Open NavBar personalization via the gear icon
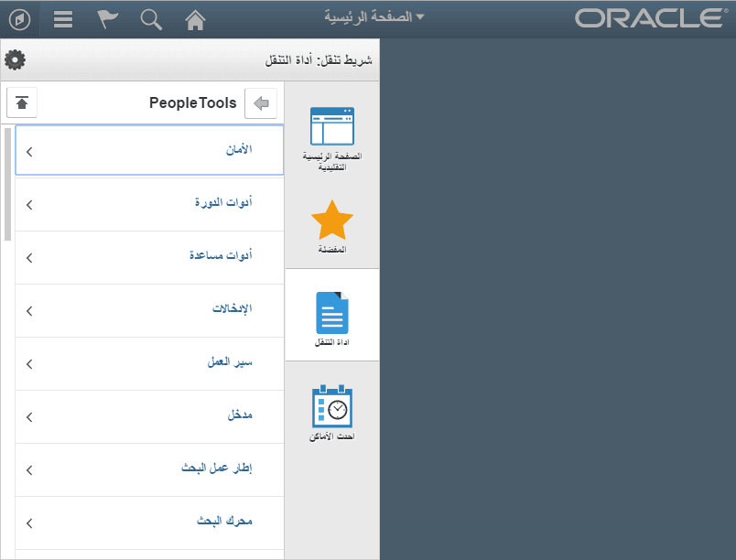736x560 pixels. tap(15, 59)
